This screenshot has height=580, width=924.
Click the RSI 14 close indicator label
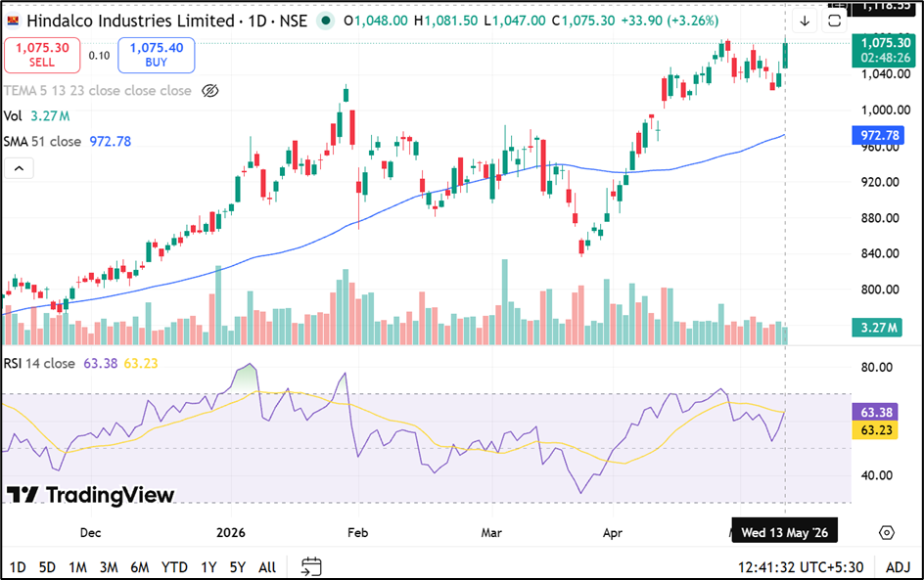coord(39,363)
